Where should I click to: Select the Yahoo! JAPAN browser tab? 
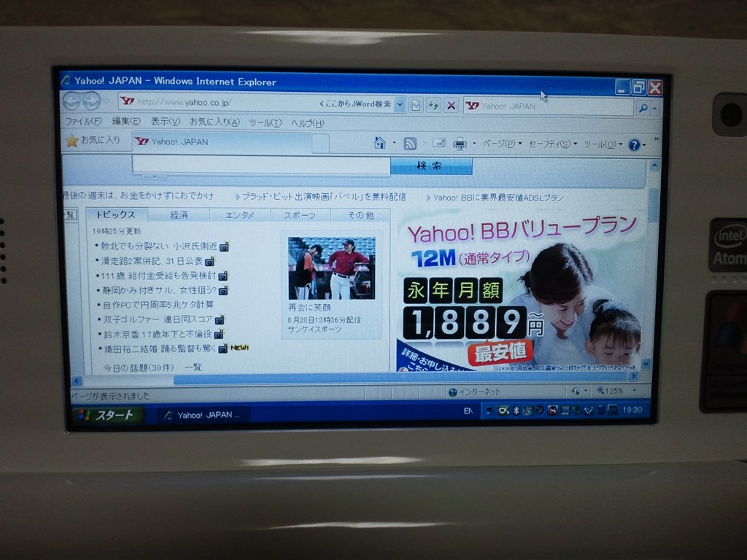coord(222,141)
